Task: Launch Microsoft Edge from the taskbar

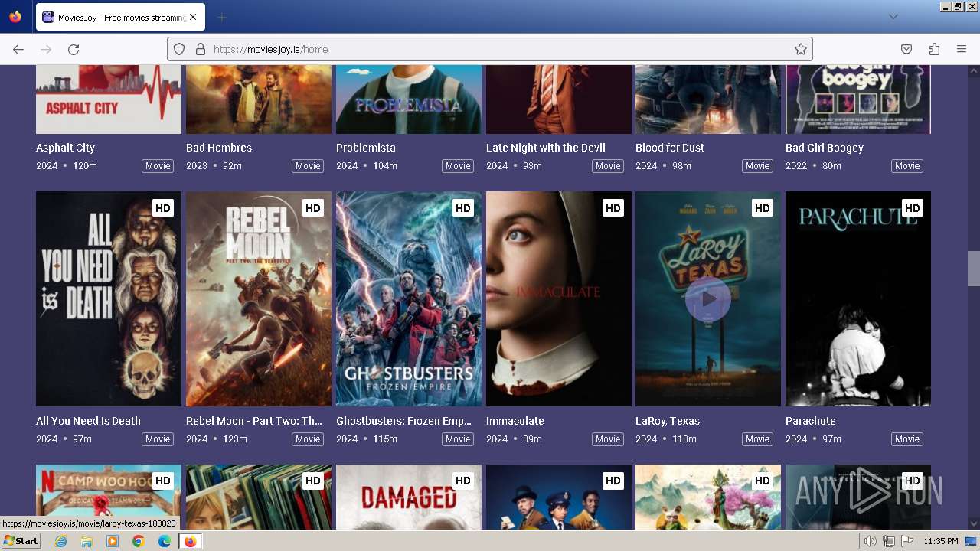Action: click(164, 541)
